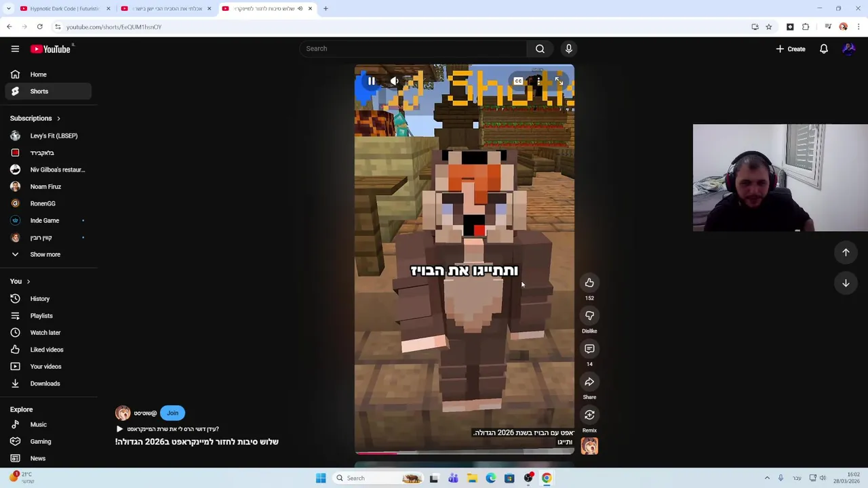Toggle closed captions on the Short
The height and width of the screenshot is (488, 868).
[518, 81]
